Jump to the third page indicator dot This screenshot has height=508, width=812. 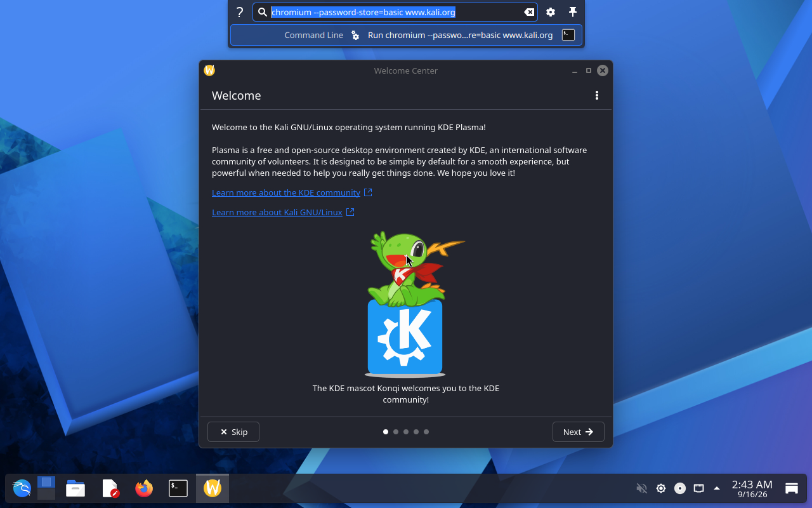click(406, 432)
